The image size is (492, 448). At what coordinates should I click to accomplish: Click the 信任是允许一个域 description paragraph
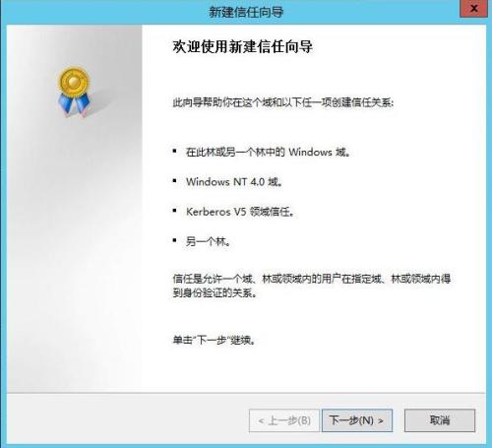312,286
